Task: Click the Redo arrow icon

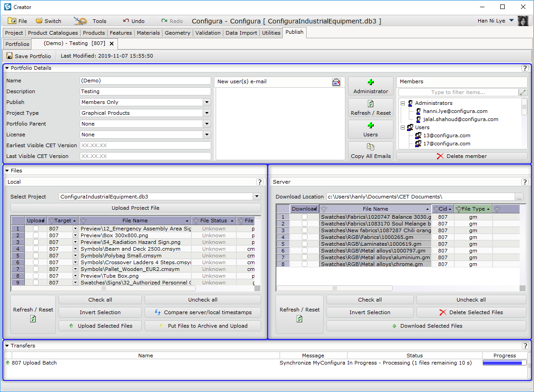Action: point(164,21)
